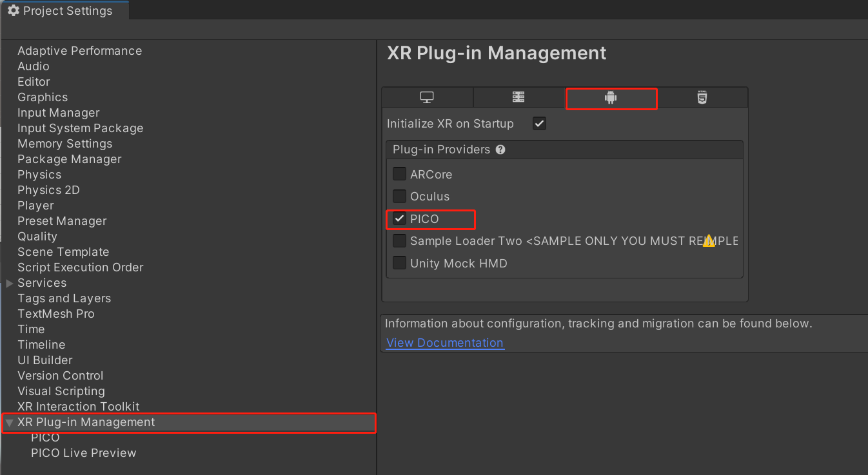Open PICO Live Preview settings

tap(83, 453)
